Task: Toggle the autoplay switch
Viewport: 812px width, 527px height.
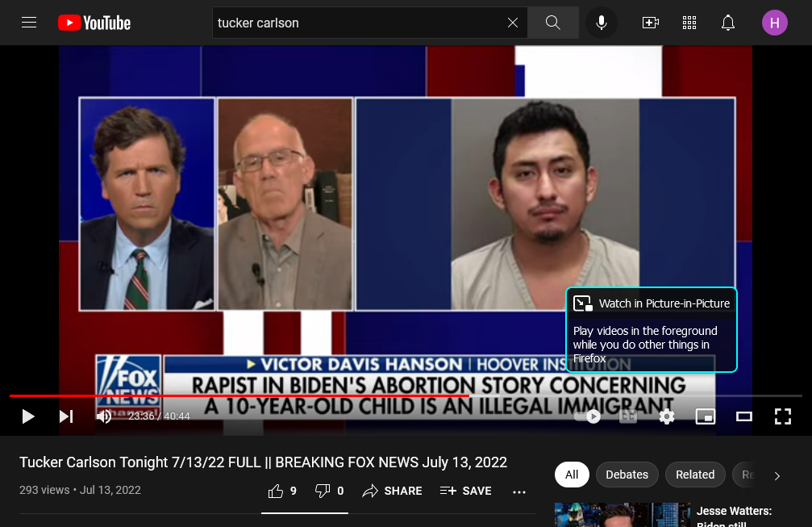Action: 587,416
